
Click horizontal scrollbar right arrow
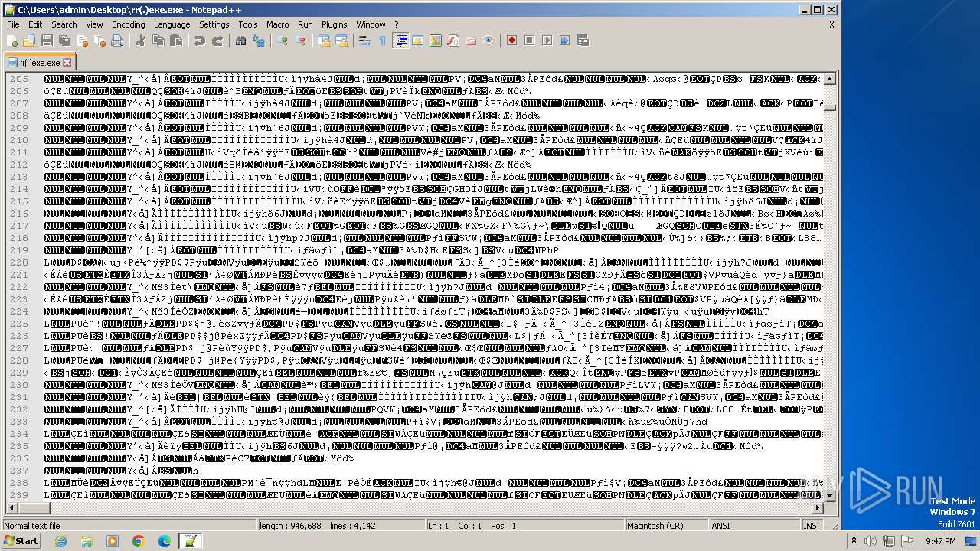pyautogui.click(x=817, y=508)
